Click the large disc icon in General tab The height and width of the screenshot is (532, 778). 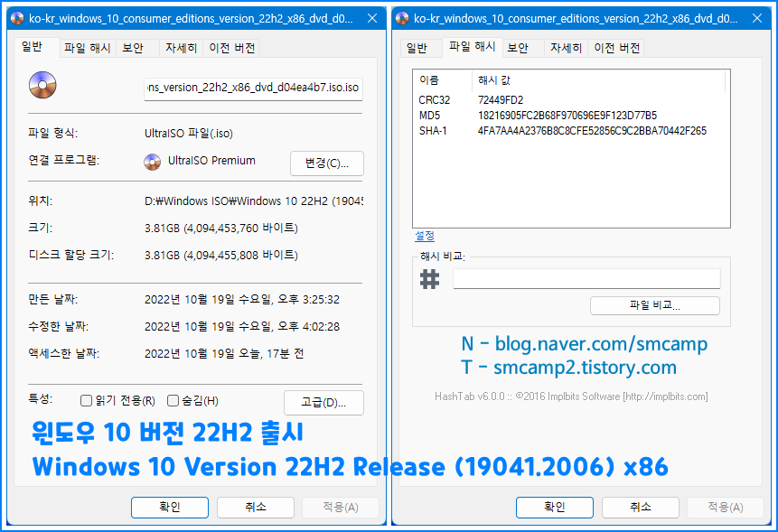click(42, 85)
